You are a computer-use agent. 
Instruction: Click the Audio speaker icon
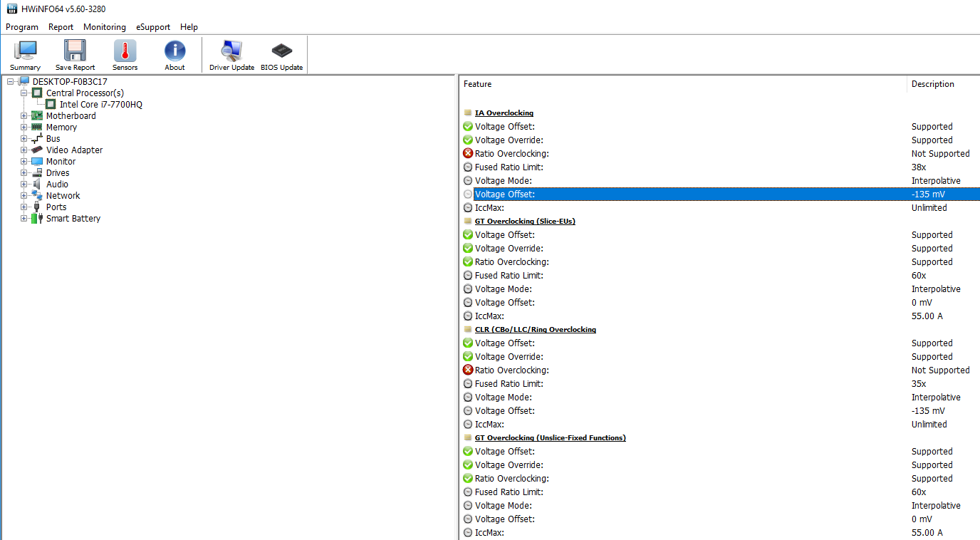pyautogui.click(x=37, y=184)
